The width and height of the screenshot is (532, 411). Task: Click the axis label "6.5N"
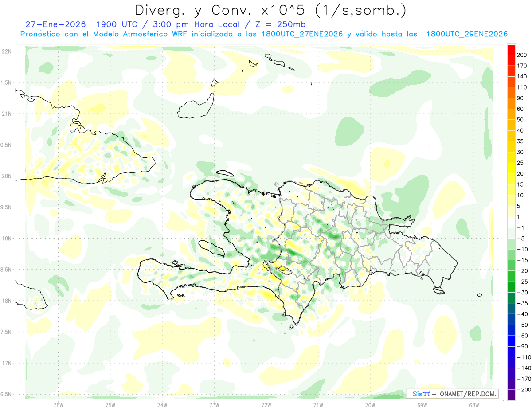pos(7,395)
